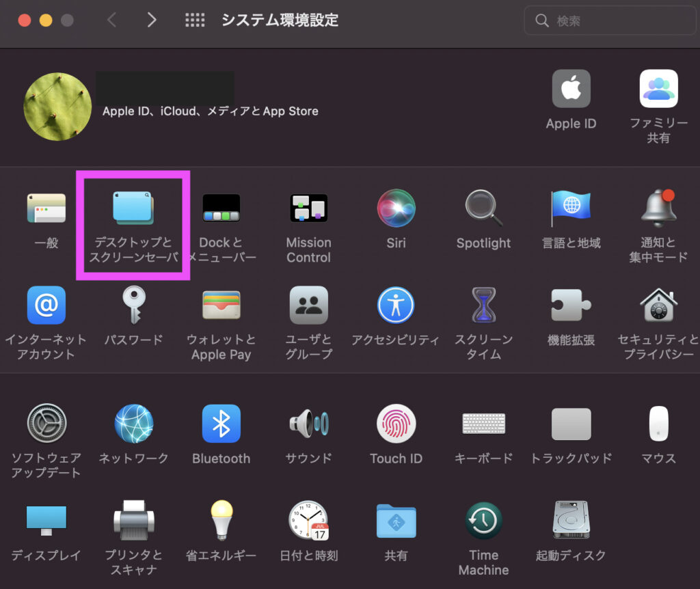Open 共有 (Sharing) folder icon preferences
700x589 pixels.
pyautogui.click(x=396, y=521)
